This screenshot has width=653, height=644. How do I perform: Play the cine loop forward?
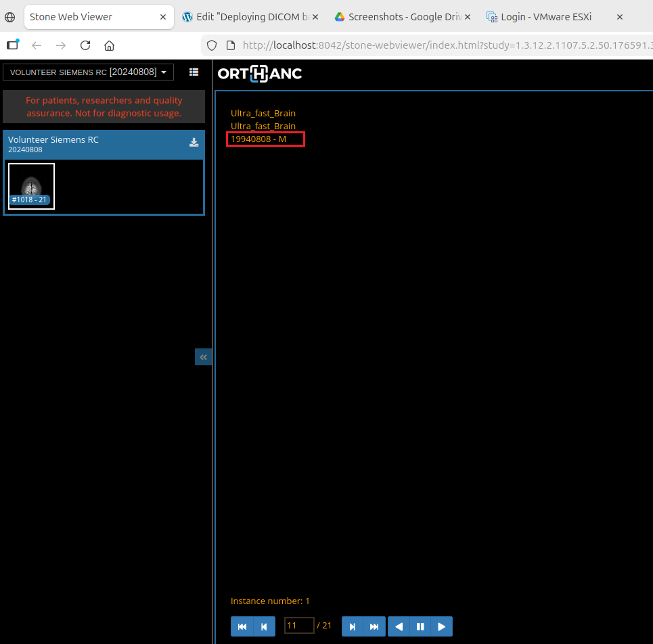(441, 626)
